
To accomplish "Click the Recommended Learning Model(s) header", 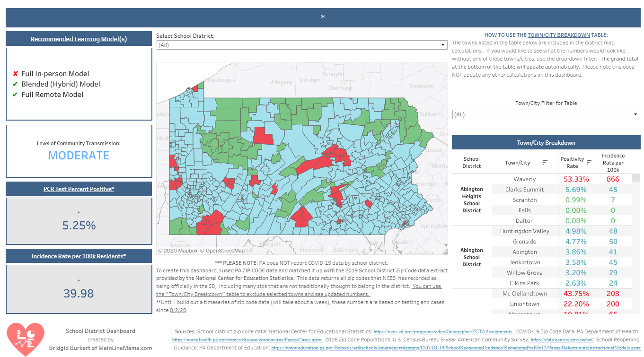I will pyautogui.click(x=79, y=39).
